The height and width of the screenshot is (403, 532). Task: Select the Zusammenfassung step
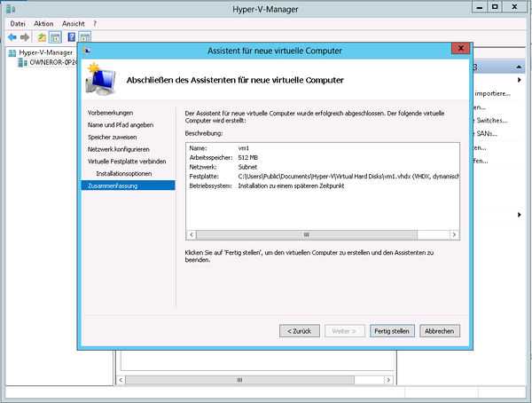click(x=129, y=186)
